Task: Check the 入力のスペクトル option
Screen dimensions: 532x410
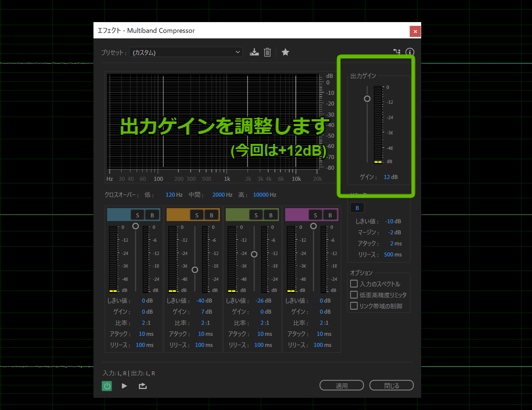Action: click(354, 283)
